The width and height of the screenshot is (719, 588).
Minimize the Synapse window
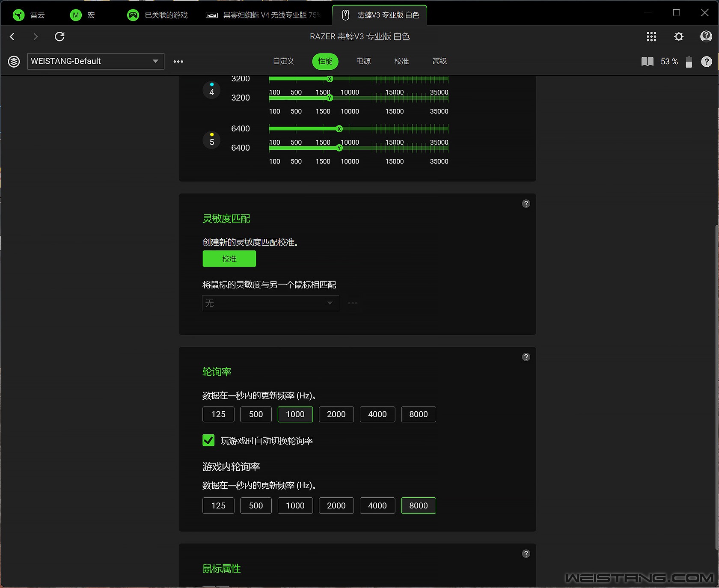[648, 13]
